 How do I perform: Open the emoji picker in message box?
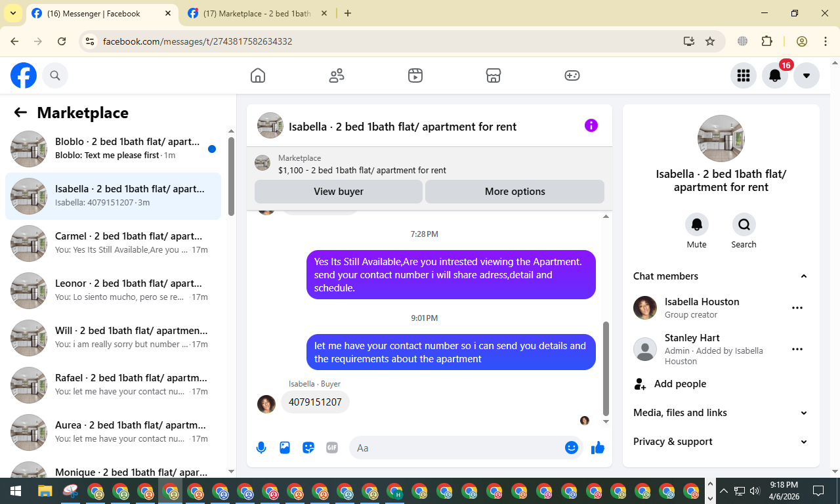[x=572, y=448]
